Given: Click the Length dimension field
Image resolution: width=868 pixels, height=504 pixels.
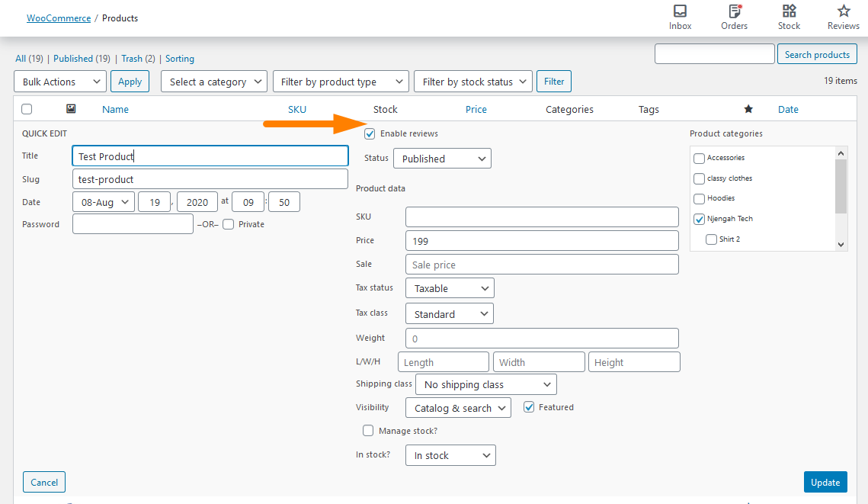Looking at the screenshot, I should (x=444, y=361).
